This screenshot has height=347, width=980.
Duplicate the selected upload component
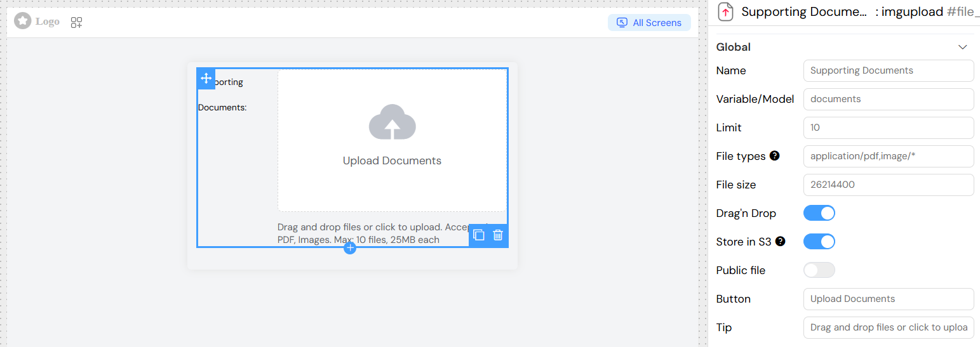tap(479, 235)
